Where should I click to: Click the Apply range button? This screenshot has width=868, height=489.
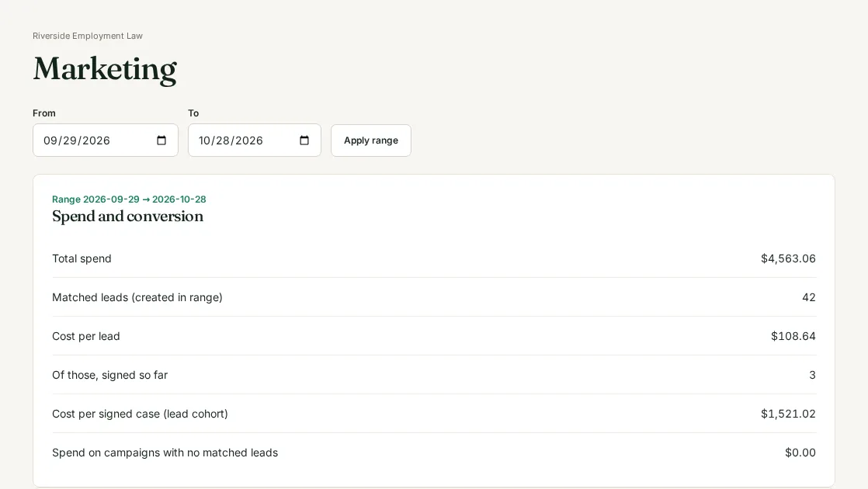371,140
